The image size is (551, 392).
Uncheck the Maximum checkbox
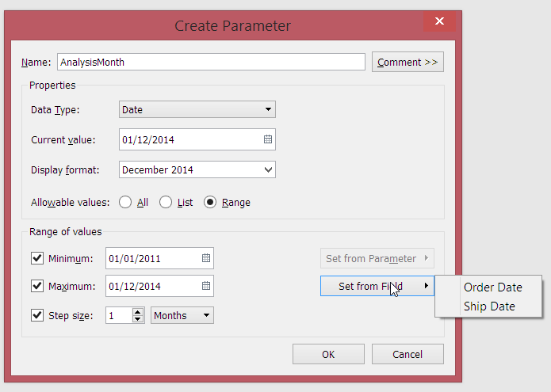point(37,286)
